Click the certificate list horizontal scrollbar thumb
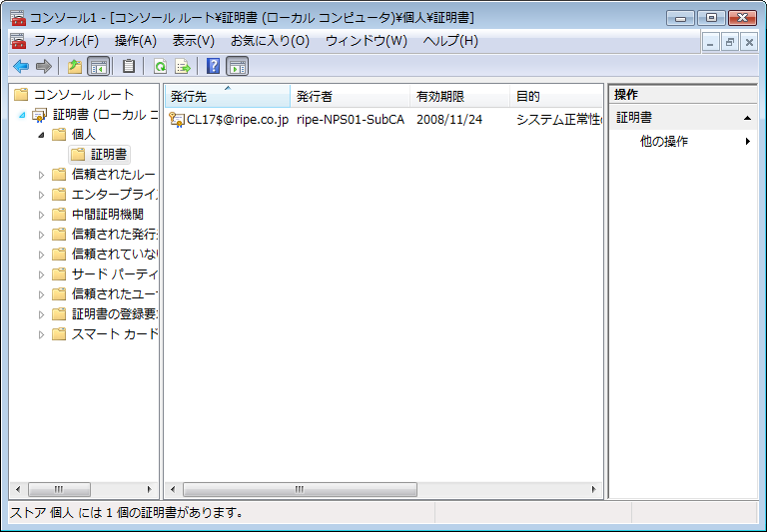This screenshot has height=532, width=767. [300, 489]
